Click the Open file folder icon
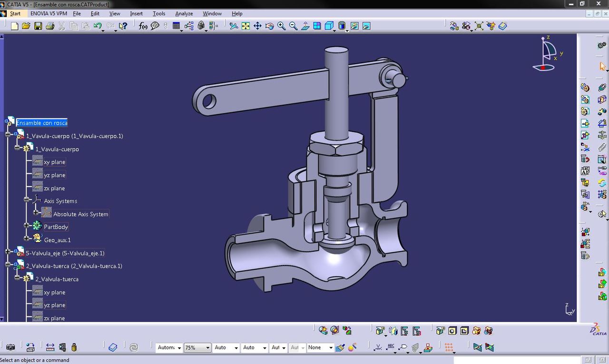The width and height of the screenshot is (609, 364). point(26,26)
